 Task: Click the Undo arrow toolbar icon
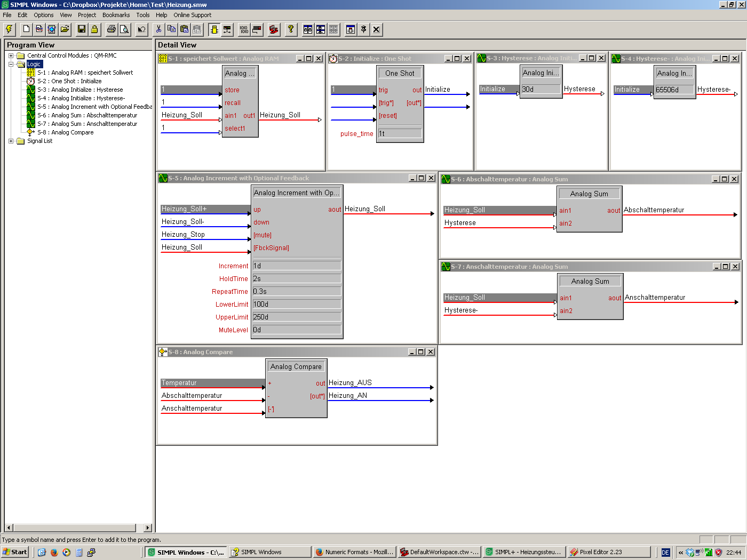tap(141, 29)
